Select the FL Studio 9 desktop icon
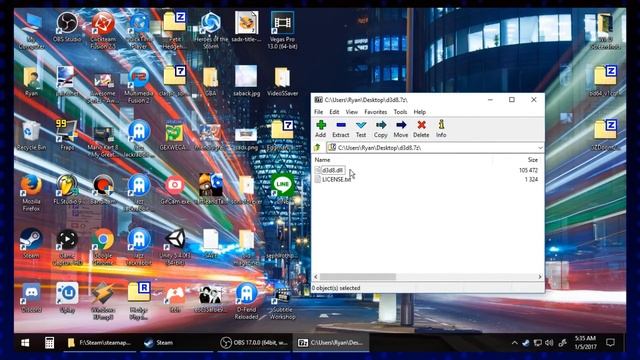 (67, 190)
